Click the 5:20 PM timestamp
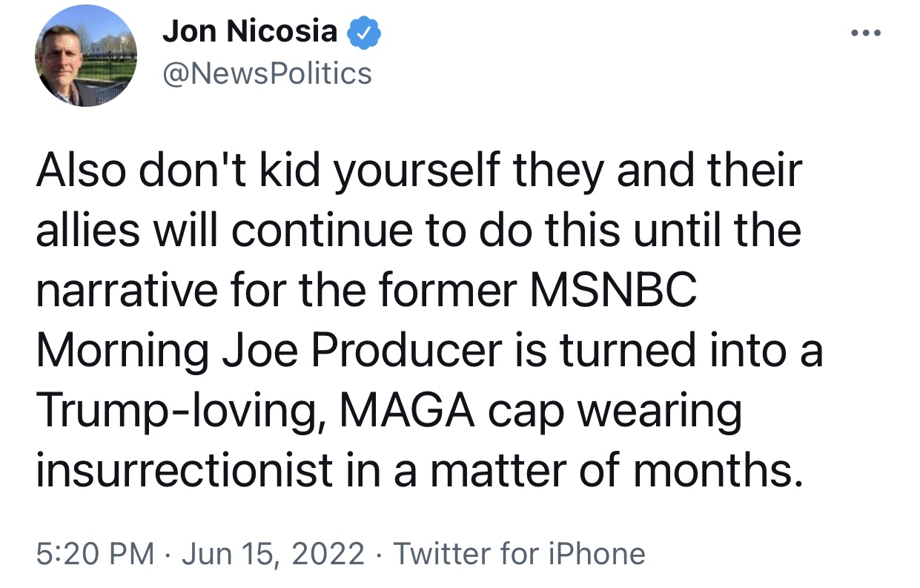 (x=95, y=554)
